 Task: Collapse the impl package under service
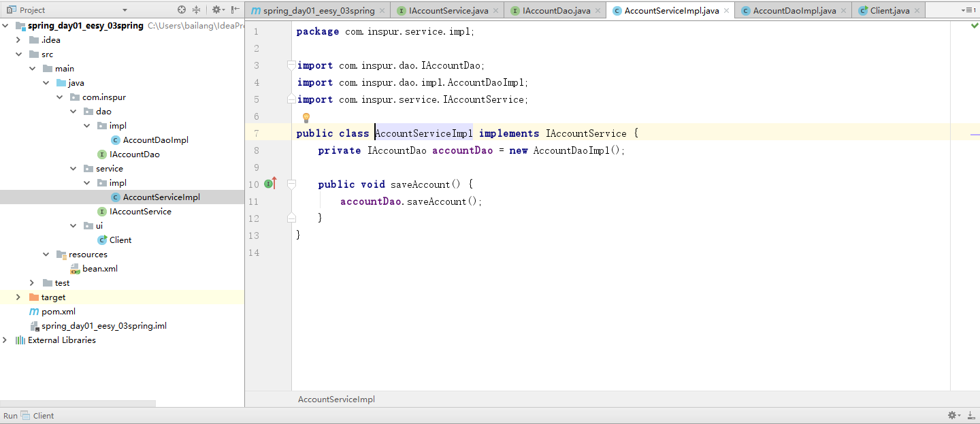86,183
